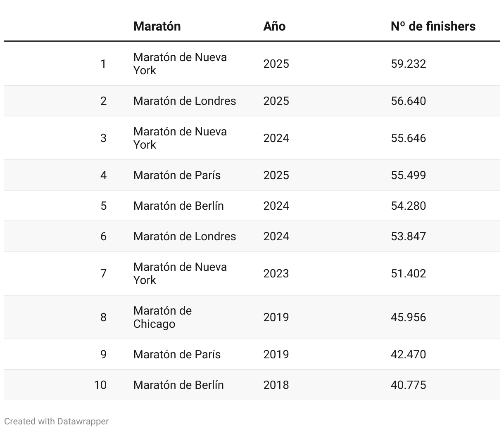Select Maratón de Berlín in row 5

pyautogui.click(x=178, y=206)
